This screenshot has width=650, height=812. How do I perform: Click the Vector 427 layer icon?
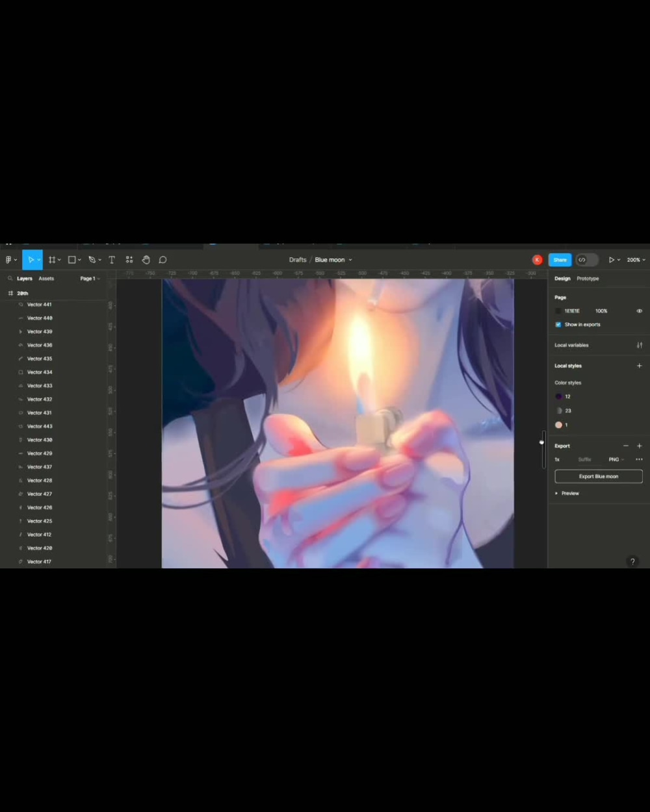[x=21, y=494]
